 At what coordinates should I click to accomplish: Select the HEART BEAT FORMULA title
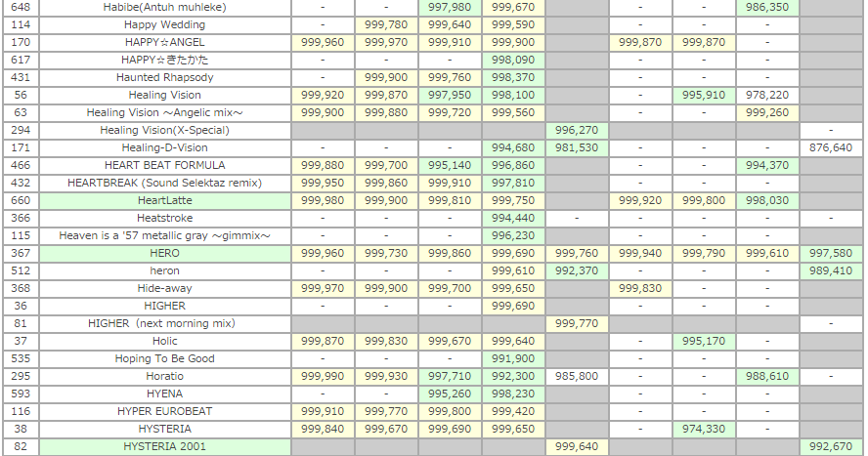coord(165,165)
